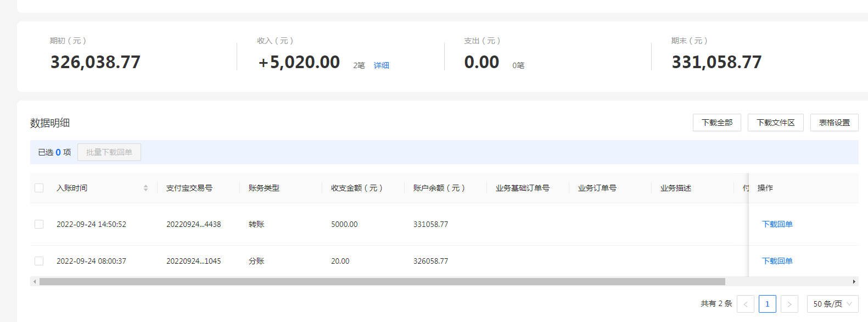Click the income total +5,020.00

299,62
